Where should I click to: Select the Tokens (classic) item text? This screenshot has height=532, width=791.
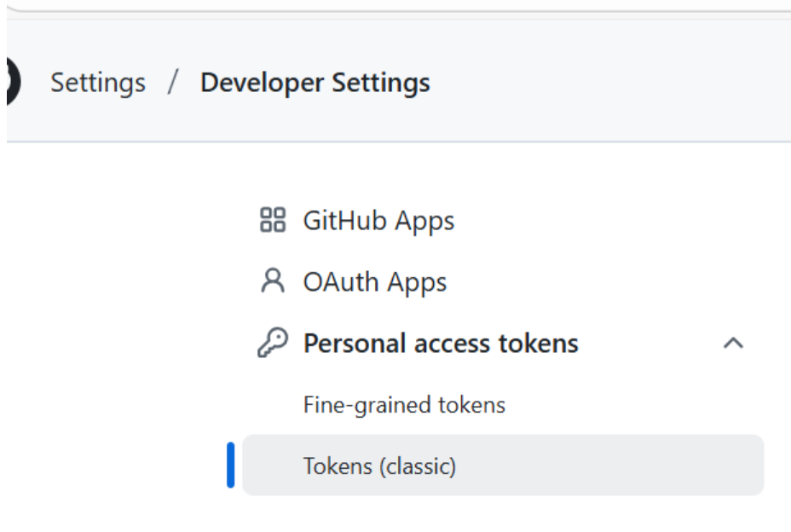pos(380,466)
